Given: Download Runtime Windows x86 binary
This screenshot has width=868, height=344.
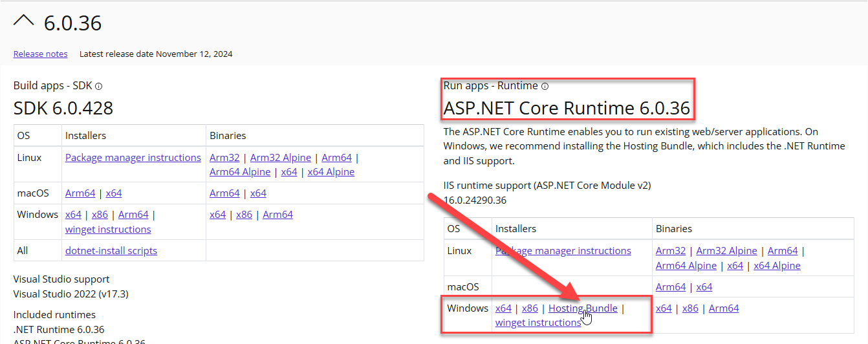Looking at the screenshot, I should 690,308.
